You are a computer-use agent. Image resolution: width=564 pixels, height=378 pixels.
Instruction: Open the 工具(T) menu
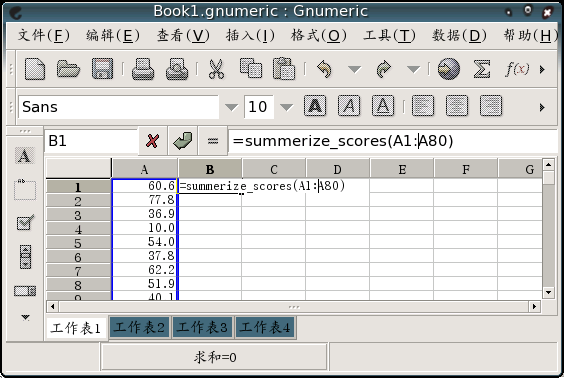tap(389, 35)
